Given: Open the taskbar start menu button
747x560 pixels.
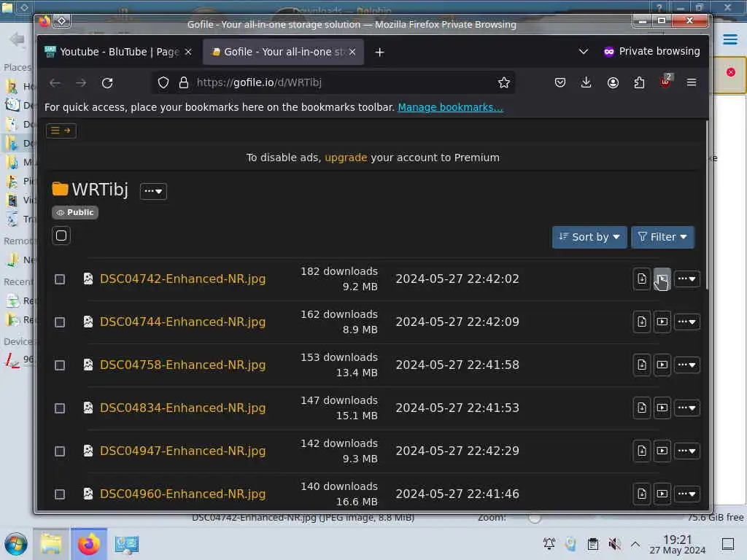Looking at the screenshot, I should (x=16, y=544).
